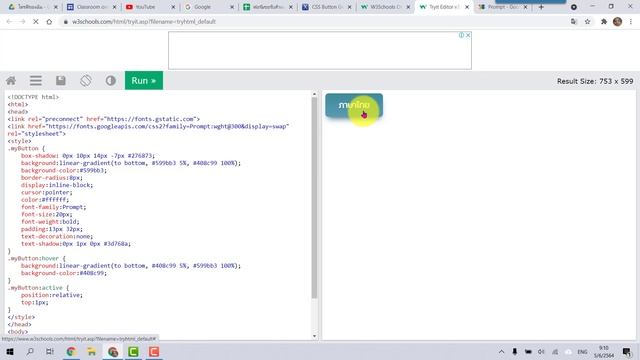
Task: Stop page loading in the browser
Action: pyautogui.click(x=36, y=22)
